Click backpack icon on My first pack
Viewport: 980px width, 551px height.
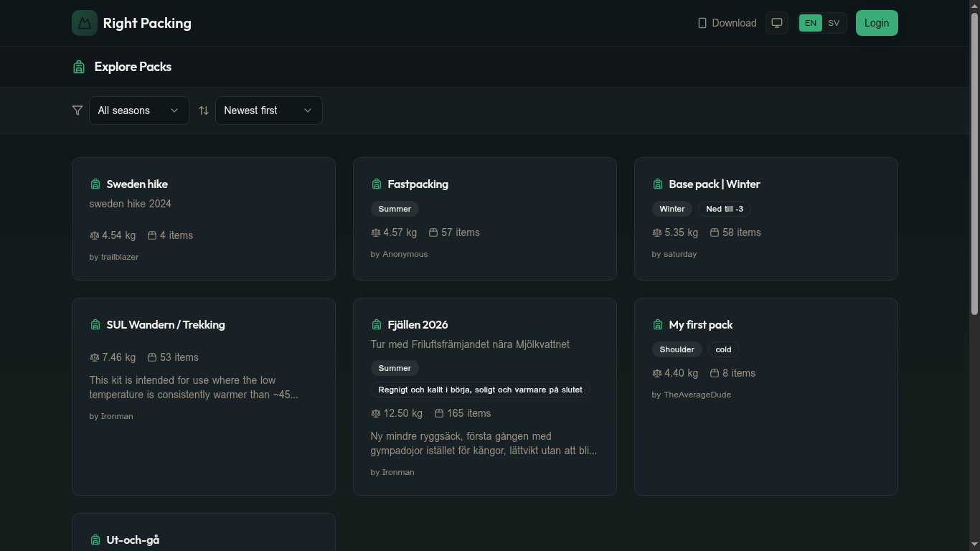(x=657, y=325)
